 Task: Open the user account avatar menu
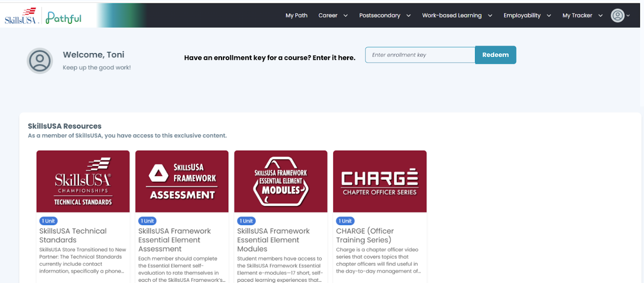click(x=617, y=16)
